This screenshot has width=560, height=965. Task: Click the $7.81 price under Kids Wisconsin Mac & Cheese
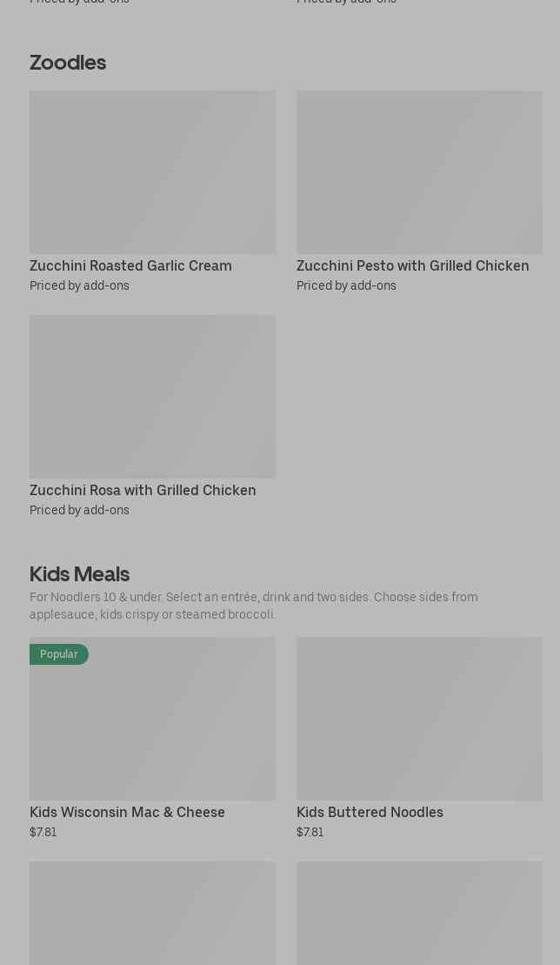43,833
